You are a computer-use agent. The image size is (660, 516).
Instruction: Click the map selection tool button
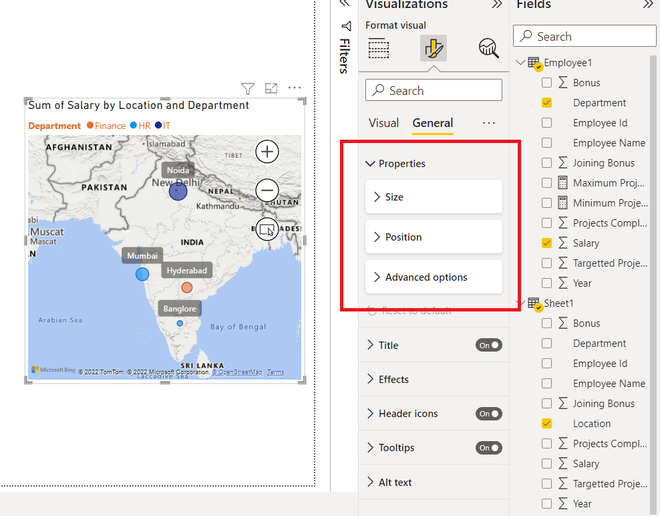(267, 229)
